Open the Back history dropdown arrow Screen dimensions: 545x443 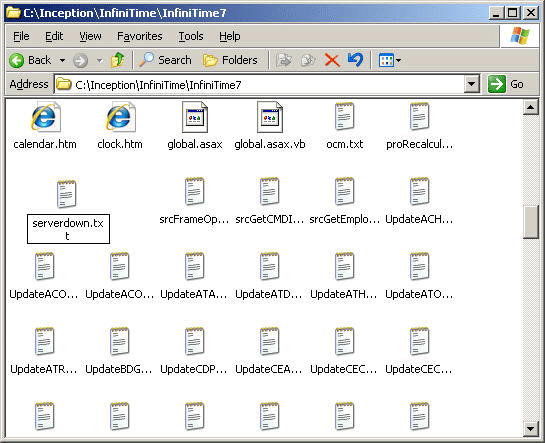tap(62, 60)
